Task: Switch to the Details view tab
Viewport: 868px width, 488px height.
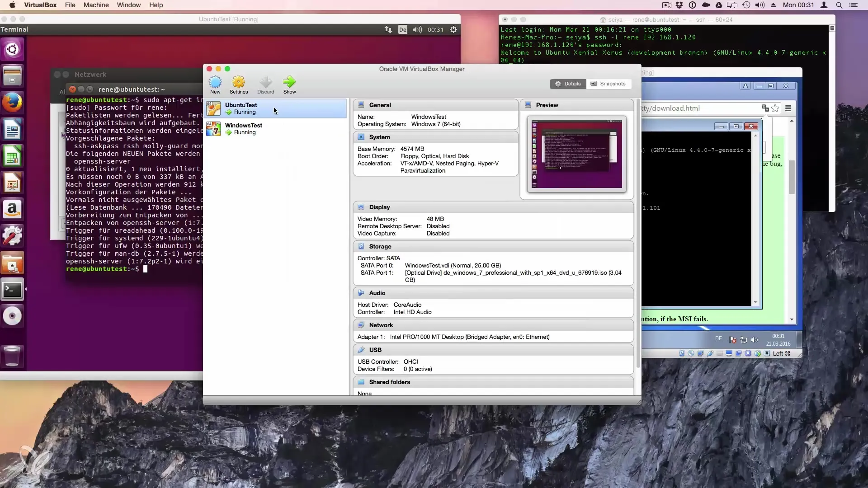Action: [x=568, y=84]
